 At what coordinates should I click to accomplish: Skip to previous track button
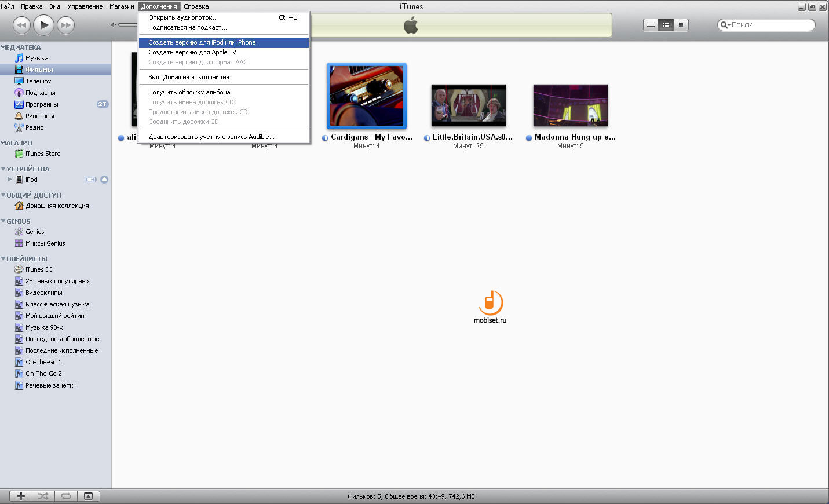tap(21, 25)
